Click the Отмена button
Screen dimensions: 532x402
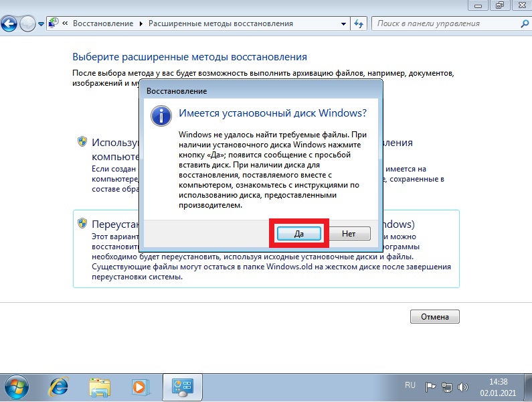click(434, 316)
